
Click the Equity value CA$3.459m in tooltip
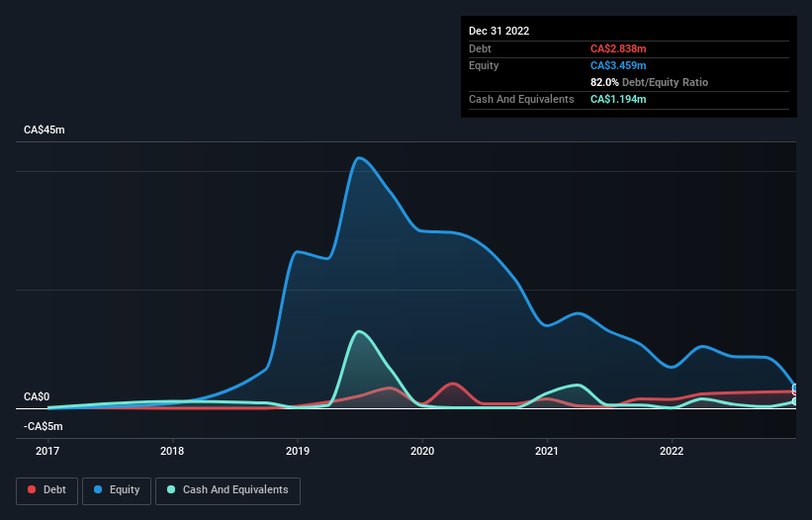point(618,65)
